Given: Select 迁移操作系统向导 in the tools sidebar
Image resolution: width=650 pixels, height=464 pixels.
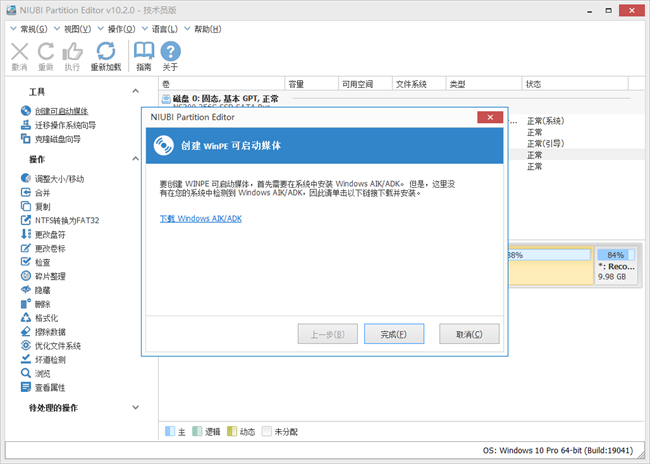Looking at the screenshot, I should 64,125.
